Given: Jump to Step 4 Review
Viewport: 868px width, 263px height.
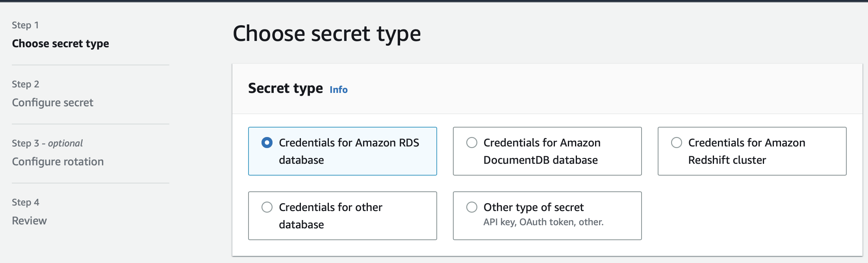Looking at the screenshot, I should 29,220.
